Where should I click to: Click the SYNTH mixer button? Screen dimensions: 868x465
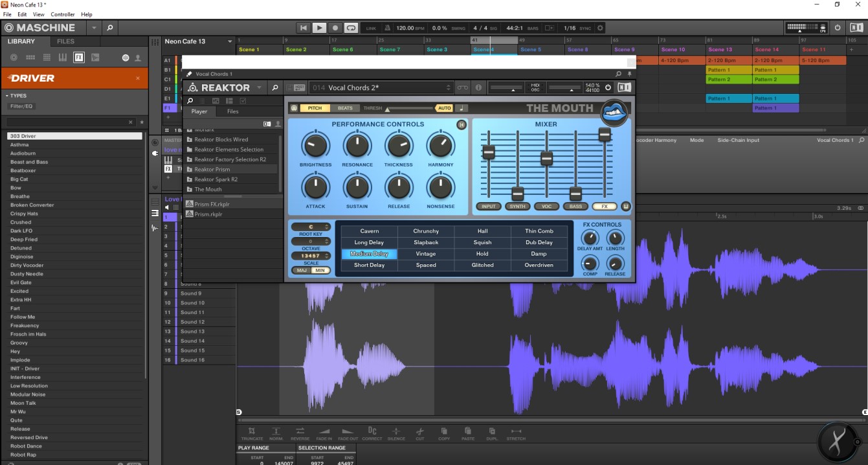[517, 207]
